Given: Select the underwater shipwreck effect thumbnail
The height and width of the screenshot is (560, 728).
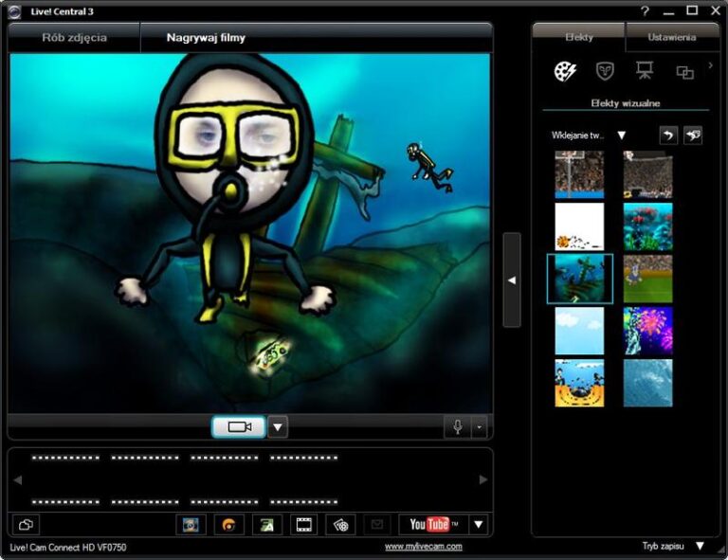Looking at the screenshot, I should (580, 279).
